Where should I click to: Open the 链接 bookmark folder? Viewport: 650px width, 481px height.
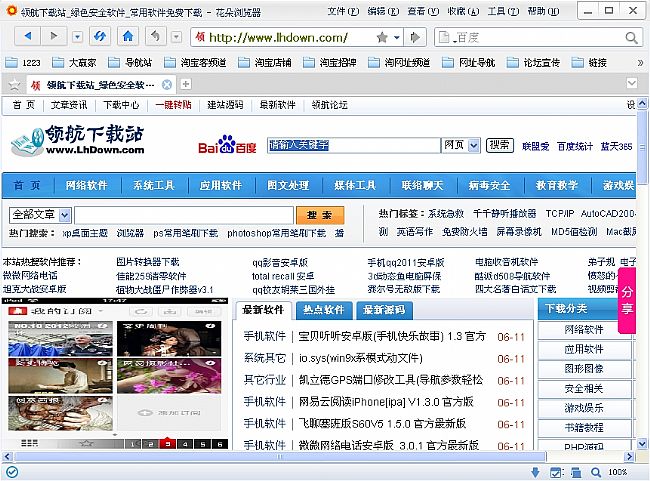[x=589, y=63]
